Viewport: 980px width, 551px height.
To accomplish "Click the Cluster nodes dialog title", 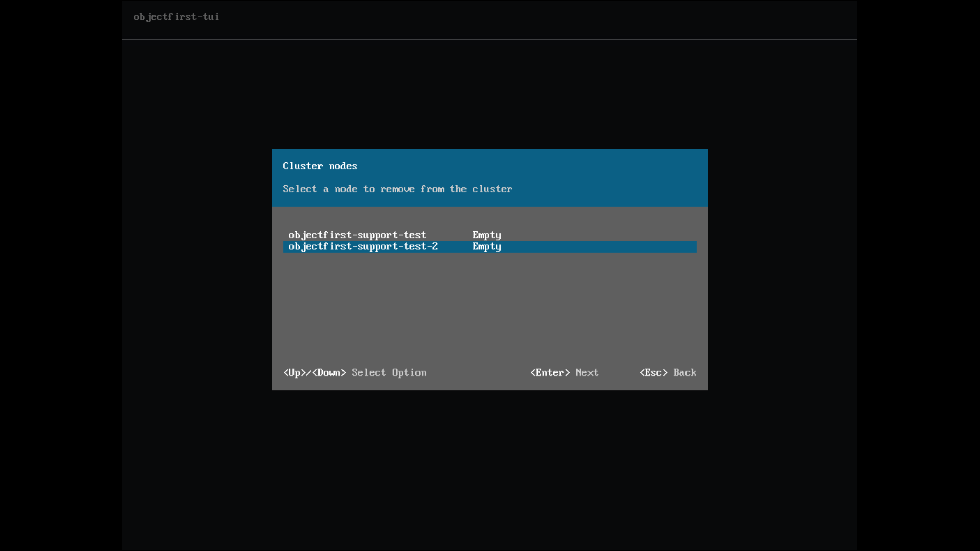I will coord(320,166).
